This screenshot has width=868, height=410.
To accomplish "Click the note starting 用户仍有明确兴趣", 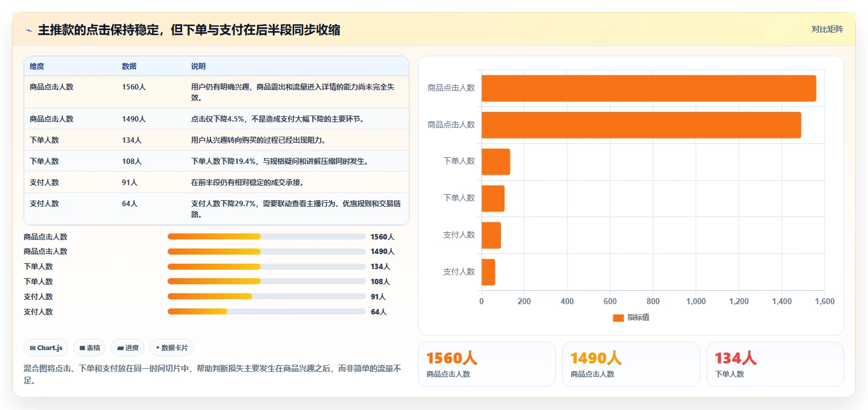I will point(293,92).
